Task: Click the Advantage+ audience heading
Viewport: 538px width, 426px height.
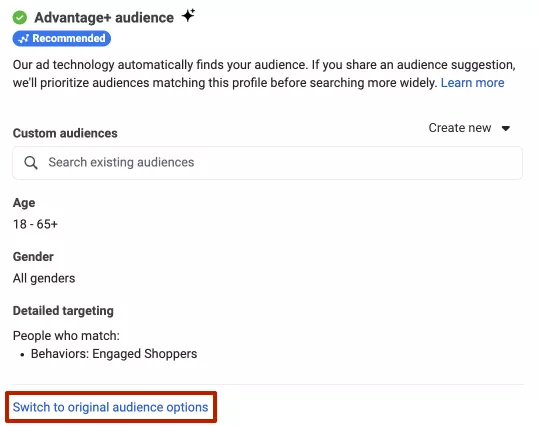Action: click(x=104, y=17)
